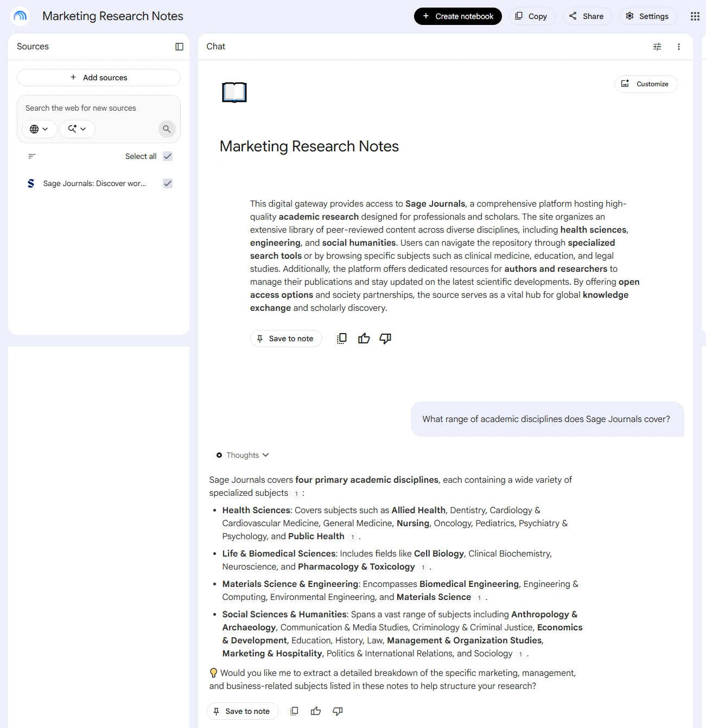Collapse the Sources panel
The width and height of the screenshot is (706, 728).
pyautogui.click(x=180, y=47)
